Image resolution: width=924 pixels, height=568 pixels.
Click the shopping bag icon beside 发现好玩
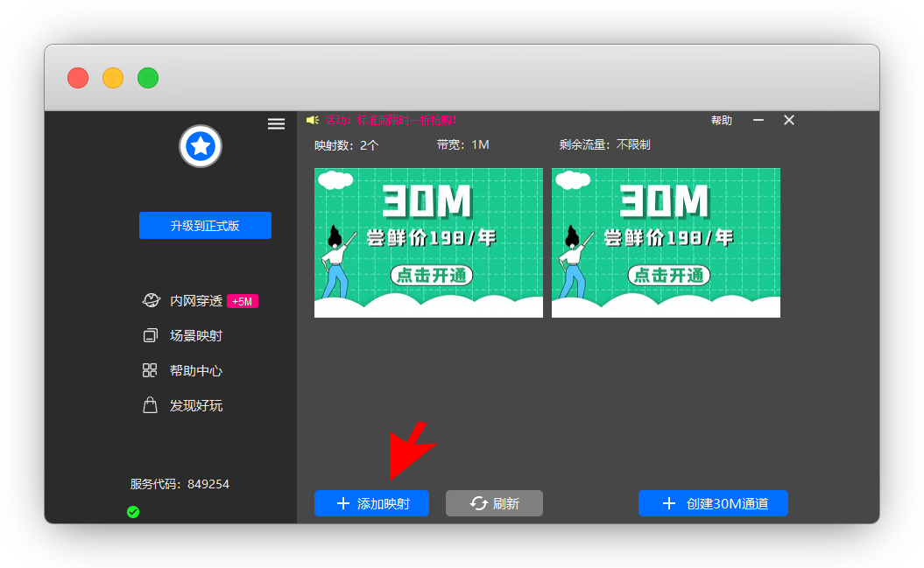(150, 406)
